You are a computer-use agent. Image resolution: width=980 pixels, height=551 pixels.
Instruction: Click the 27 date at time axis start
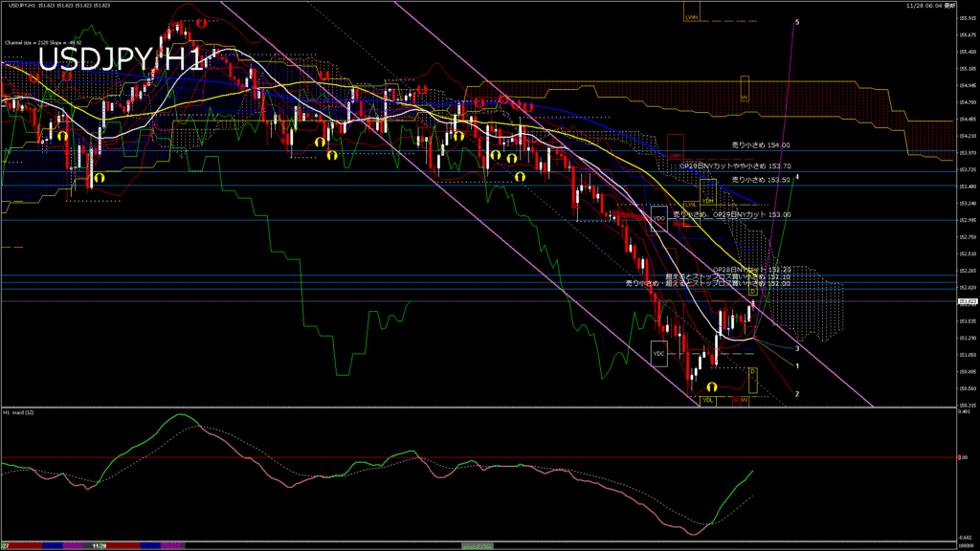(5, 546)
